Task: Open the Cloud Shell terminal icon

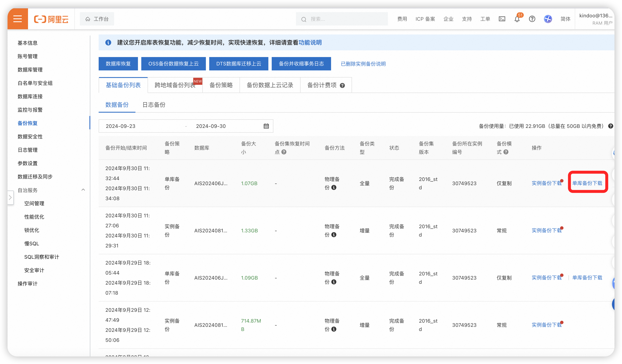Action: pyautogui.click(x=502, y=19)
